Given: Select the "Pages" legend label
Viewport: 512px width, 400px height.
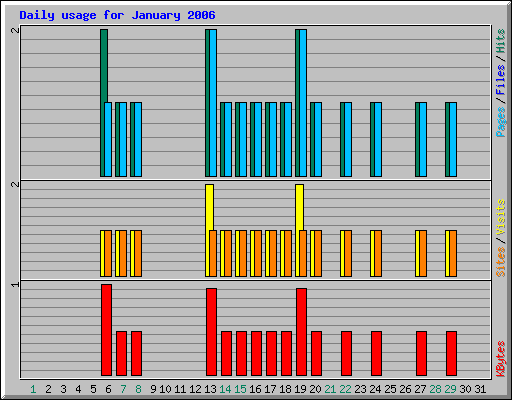Looking at the screenshot, I should coord(500,122).
